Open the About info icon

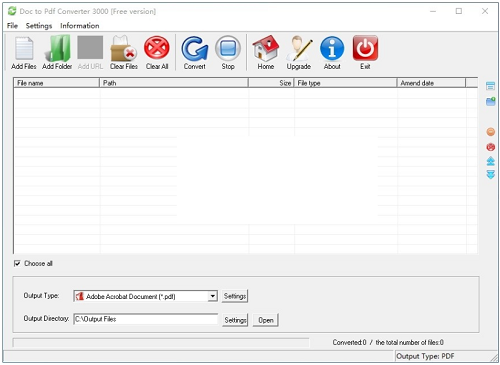pos(332,53)
